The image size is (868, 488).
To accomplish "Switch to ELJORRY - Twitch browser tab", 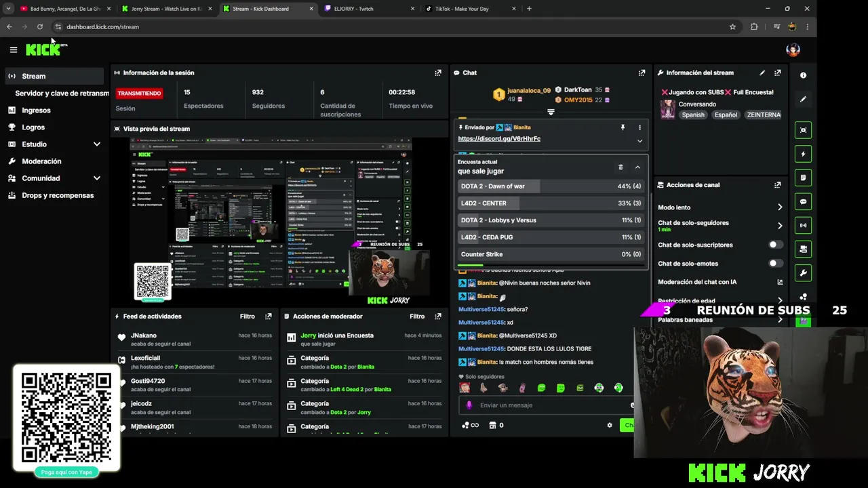I will tap(369, 9).
